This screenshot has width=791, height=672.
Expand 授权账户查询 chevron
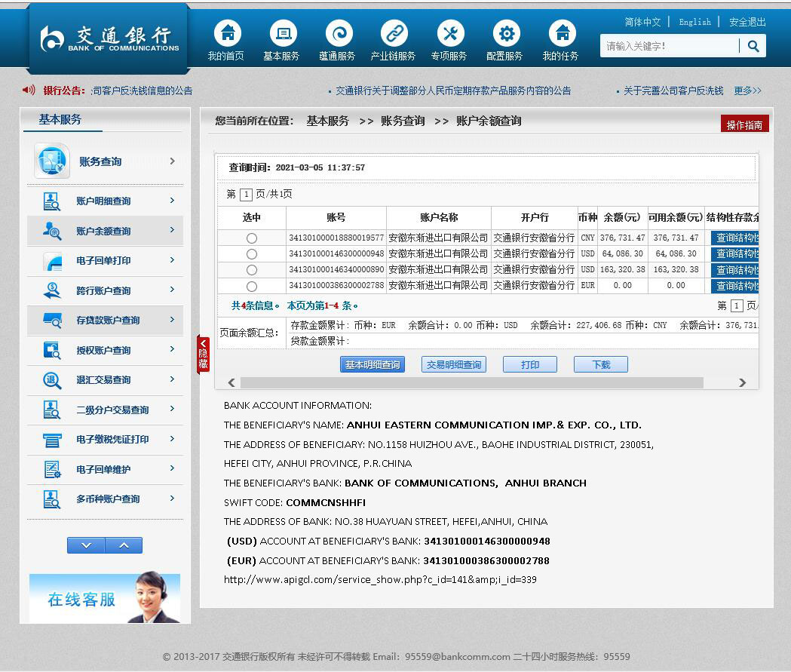(x=173, y=349)
